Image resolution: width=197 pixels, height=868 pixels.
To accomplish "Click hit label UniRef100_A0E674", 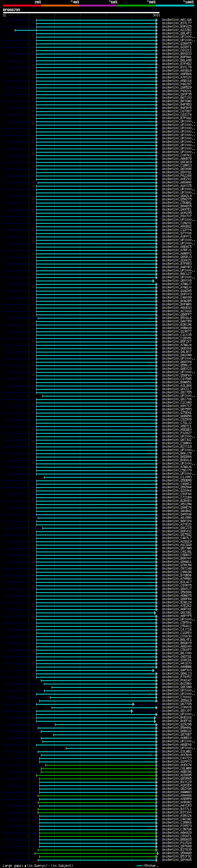I will [x=176, y=765].
